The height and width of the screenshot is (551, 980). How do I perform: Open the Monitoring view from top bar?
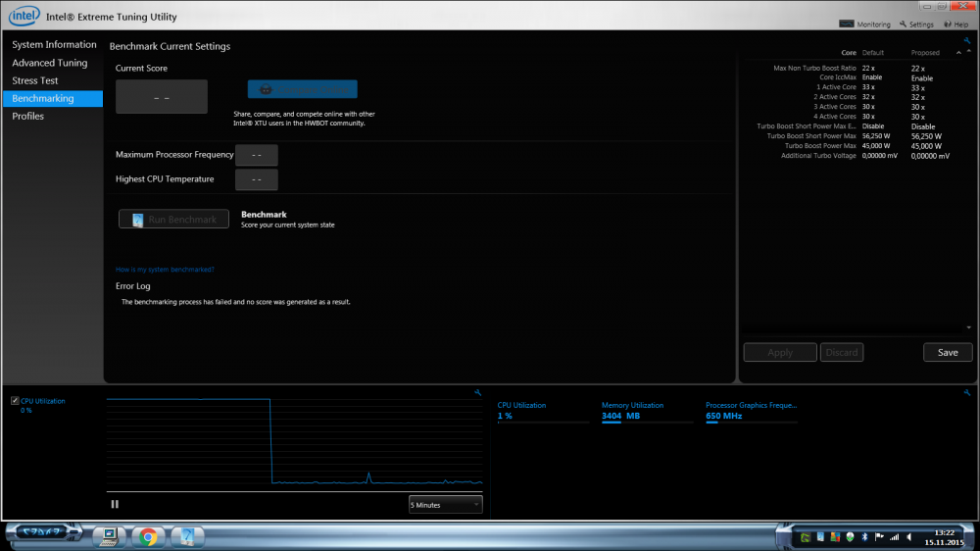point(866,25)
